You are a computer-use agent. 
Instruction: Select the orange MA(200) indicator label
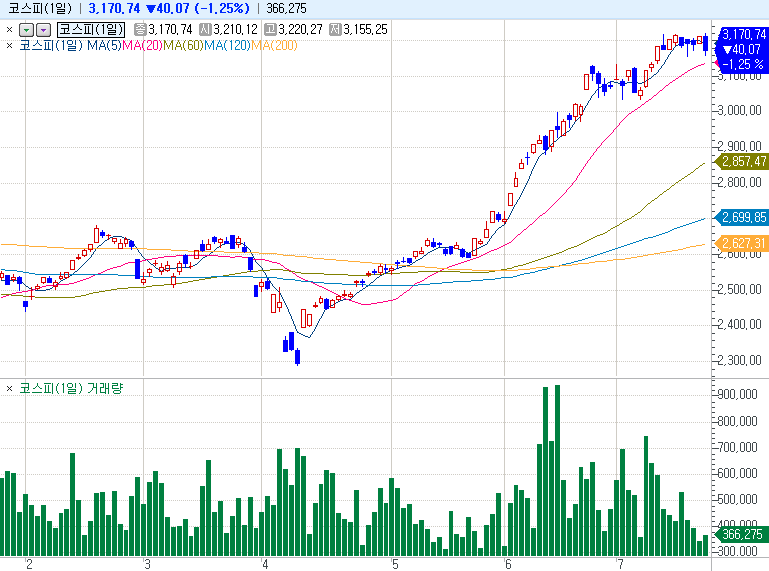click(x=274, y=45)
